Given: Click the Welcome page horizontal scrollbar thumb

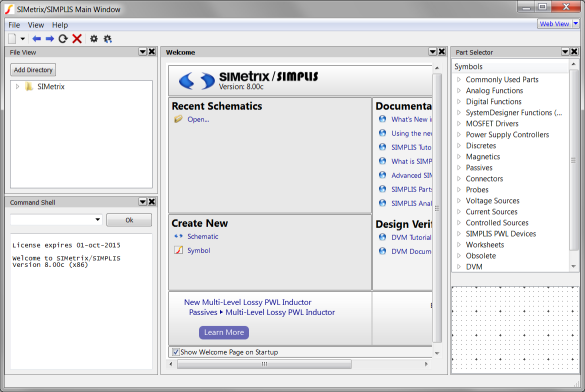Looking at the screenshot, I should coord(264,364).
